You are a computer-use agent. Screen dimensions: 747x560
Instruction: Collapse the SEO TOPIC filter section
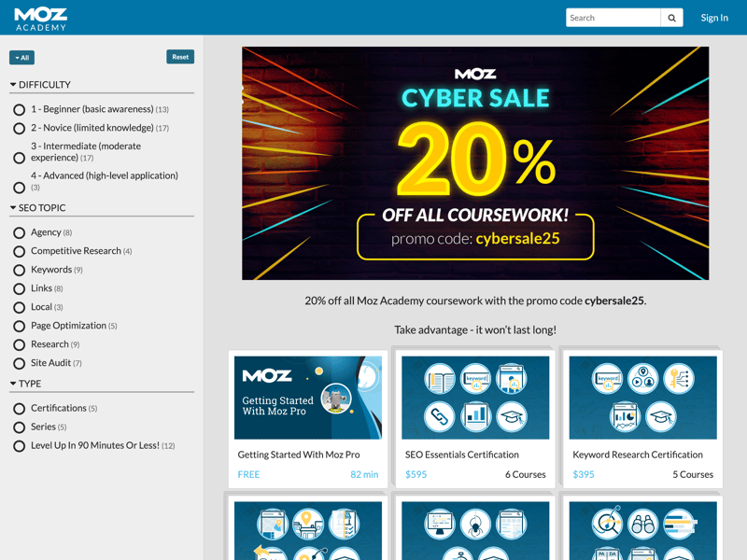coord(38,208)
